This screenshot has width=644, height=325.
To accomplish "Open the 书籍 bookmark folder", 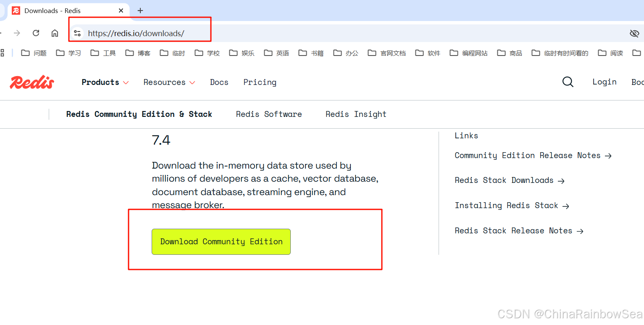I will [x=311, y=53].
